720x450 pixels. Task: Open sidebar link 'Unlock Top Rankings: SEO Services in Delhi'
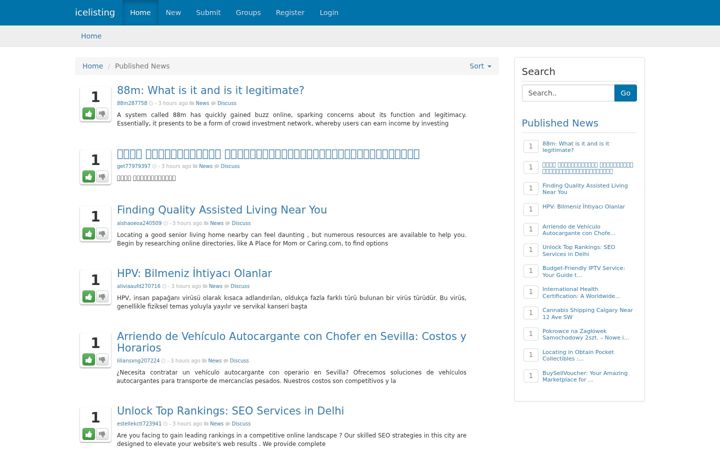[x=579, y=250]
